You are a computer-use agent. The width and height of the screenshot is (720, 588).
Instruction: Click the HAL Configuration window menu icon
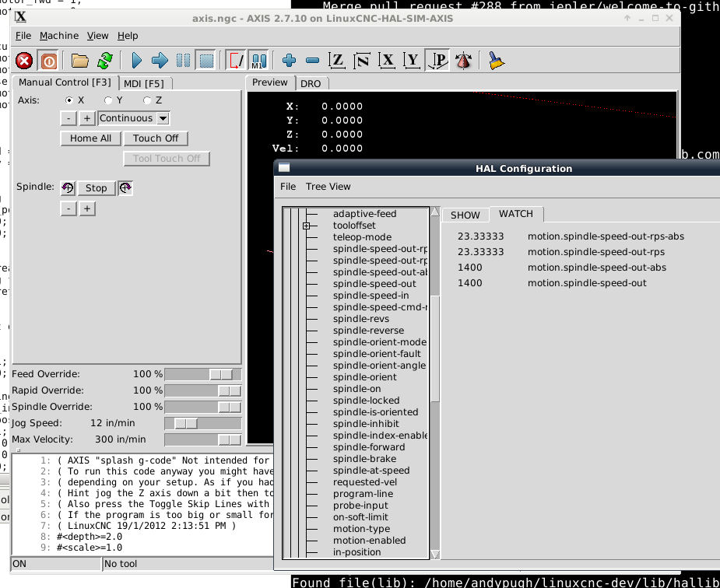coord(284,168)
